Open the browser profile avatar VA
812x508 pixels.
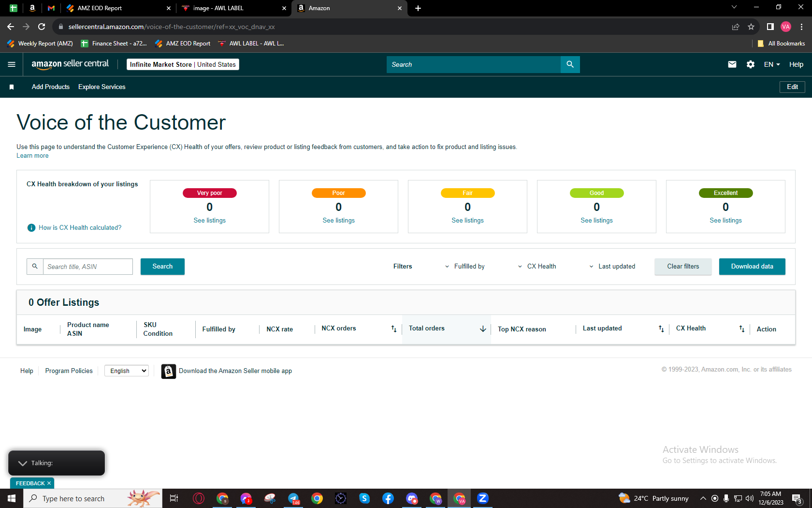click(786, 27)
